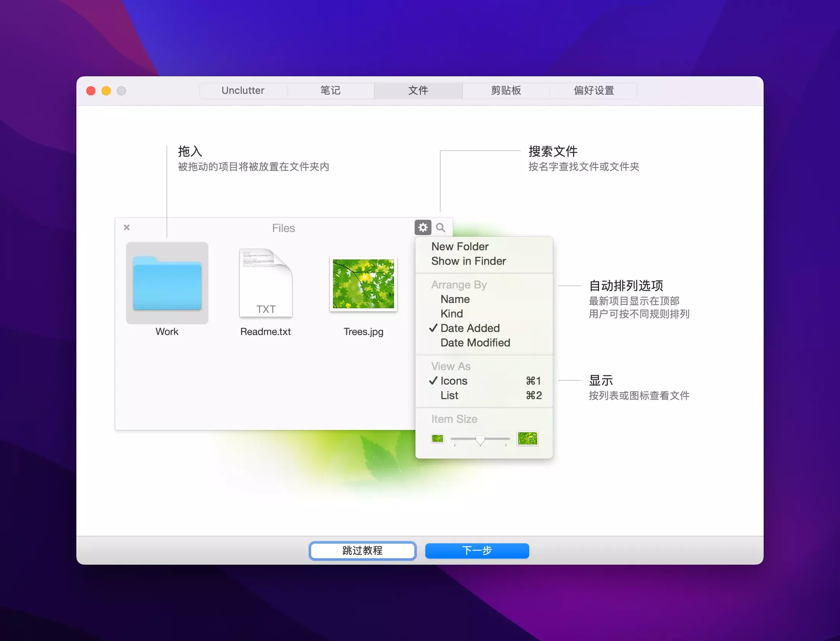
Task: Choose Date Modified sorting
Action: click(x=475, y=343)
